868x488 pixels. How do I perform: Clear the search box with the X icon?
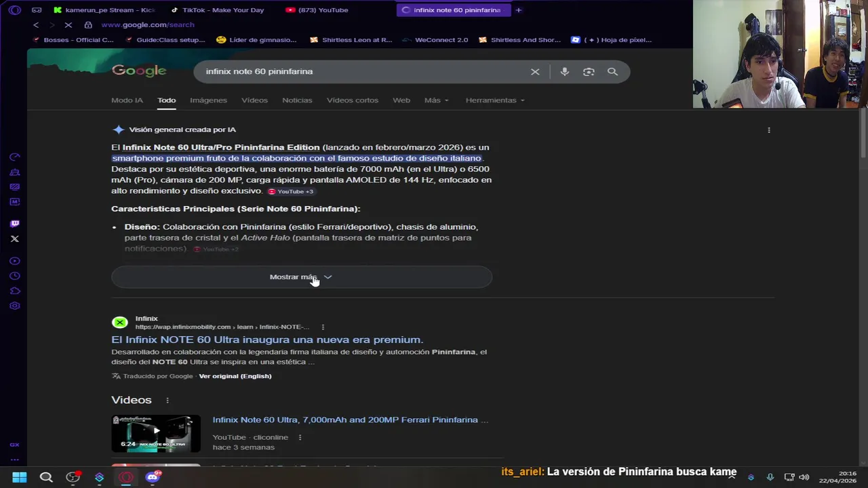[535, 71]
